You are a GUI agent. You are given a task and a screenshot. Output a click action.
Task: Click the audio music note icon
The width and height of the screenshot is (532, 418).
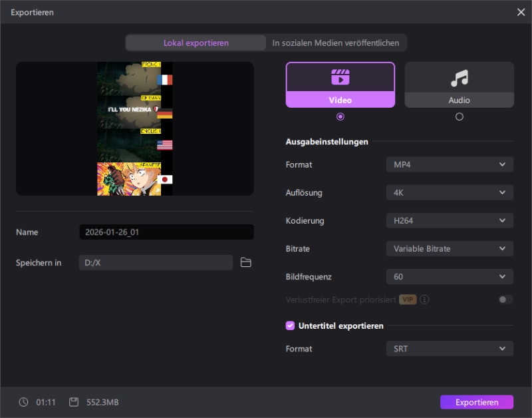459,79
